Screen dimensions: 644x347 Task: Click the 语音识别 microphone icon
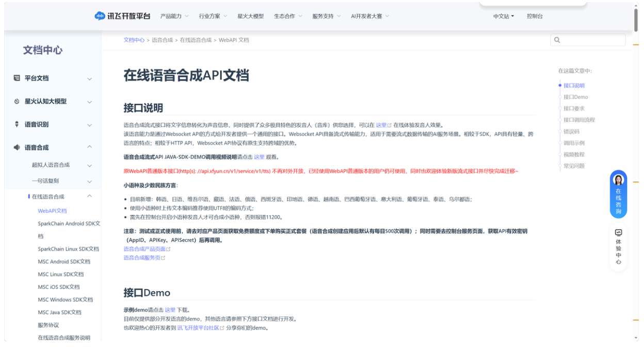coord(17,124)
